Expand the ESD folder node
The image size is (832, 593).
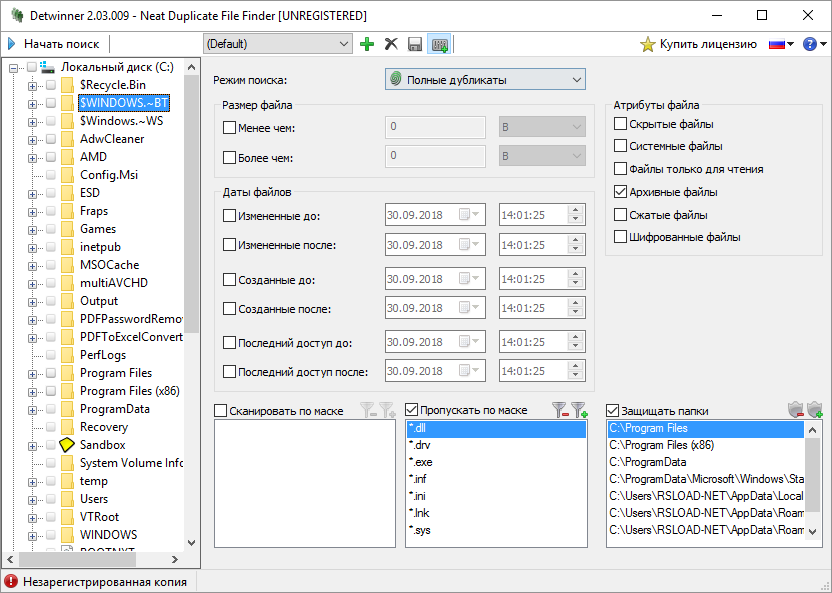(32, 194)
